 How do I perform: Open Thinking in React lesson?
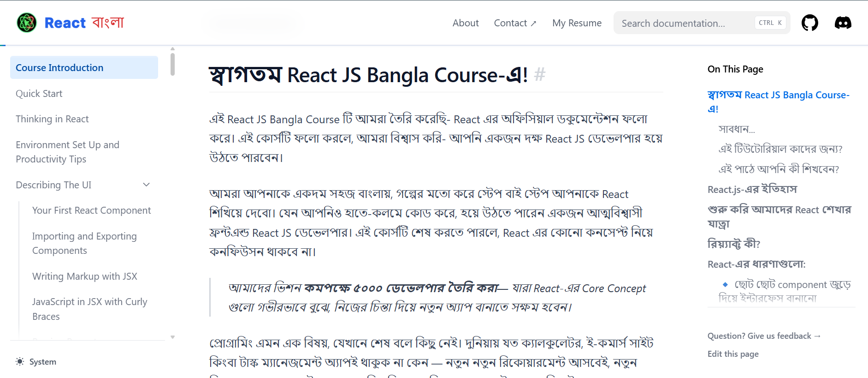[52, 119]
